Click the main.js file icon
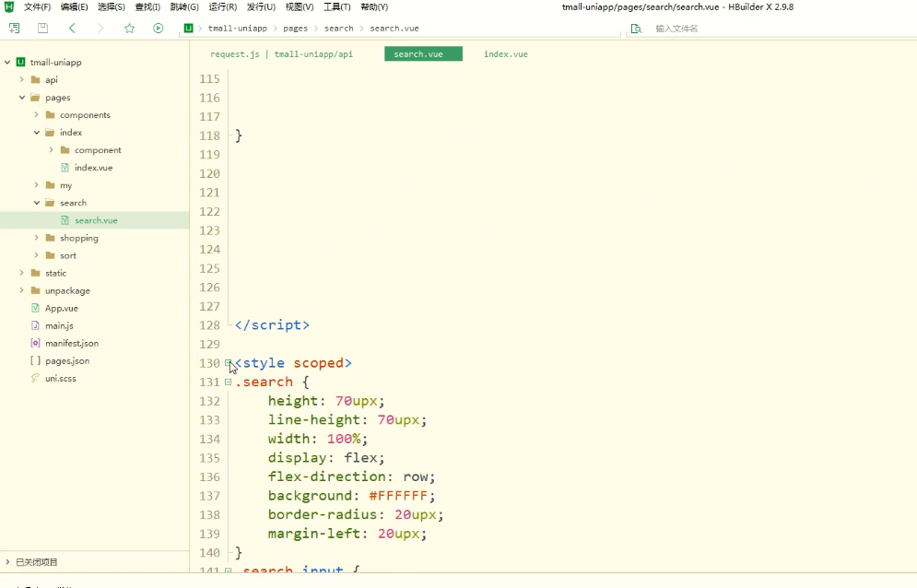Screen dimensions: 917x588 tap(35, 325)
